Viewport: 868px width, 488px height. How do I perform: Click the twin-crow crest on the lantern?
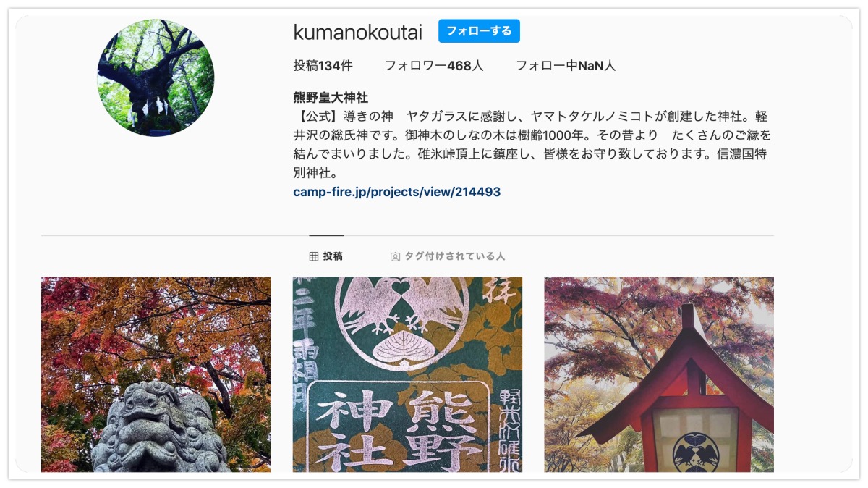tap(695, 452)
